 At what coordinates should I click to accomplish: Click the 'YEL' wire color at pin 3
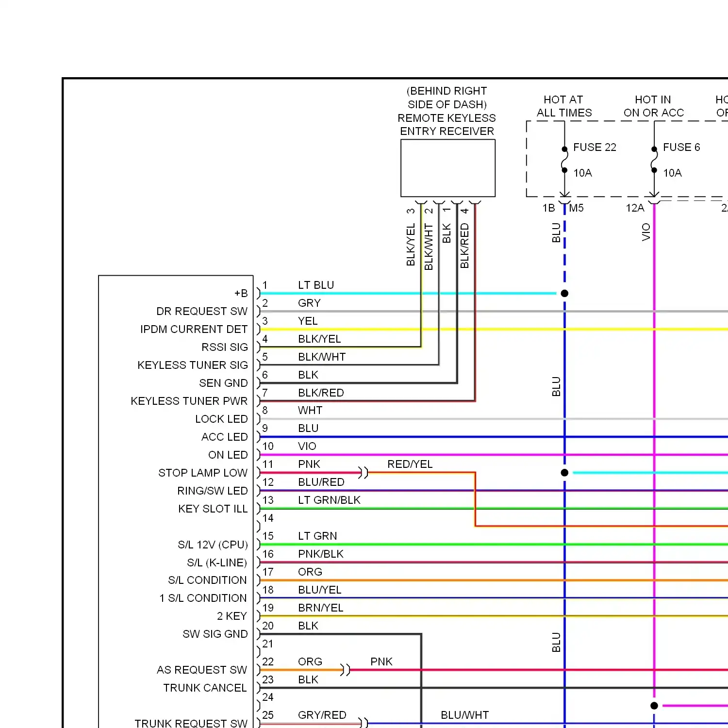click(308, 321)
